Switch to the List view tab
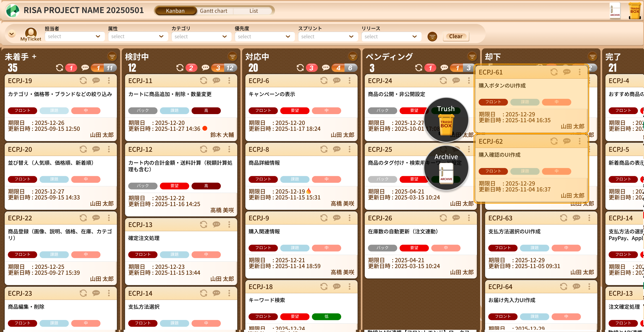 (253, 11)
